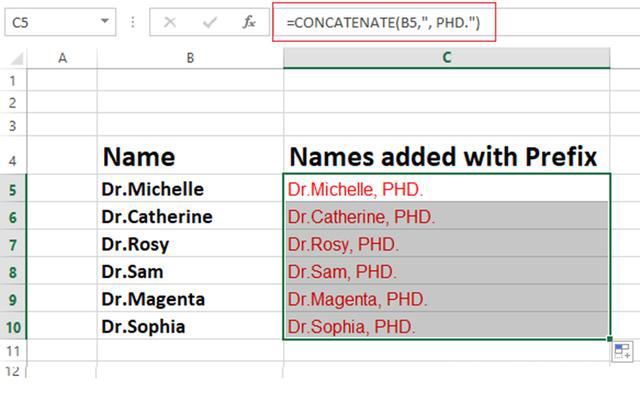Screen dimensions: 640x400
Task: Select the row 4 header
Action: click(13, 156)
